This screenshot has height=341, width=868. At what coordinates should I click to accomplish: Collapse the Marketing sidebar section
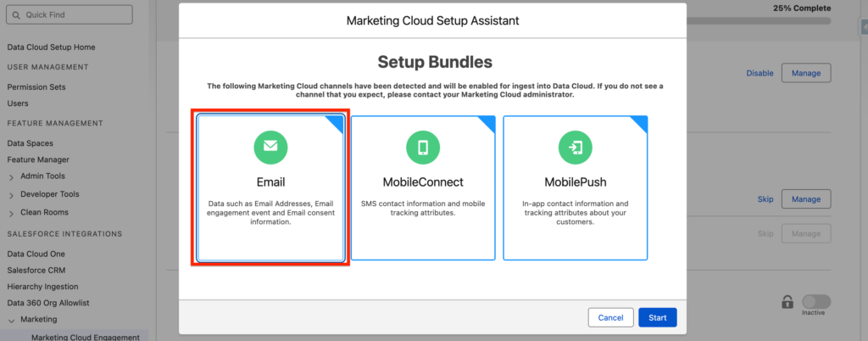tap(12, 320)
